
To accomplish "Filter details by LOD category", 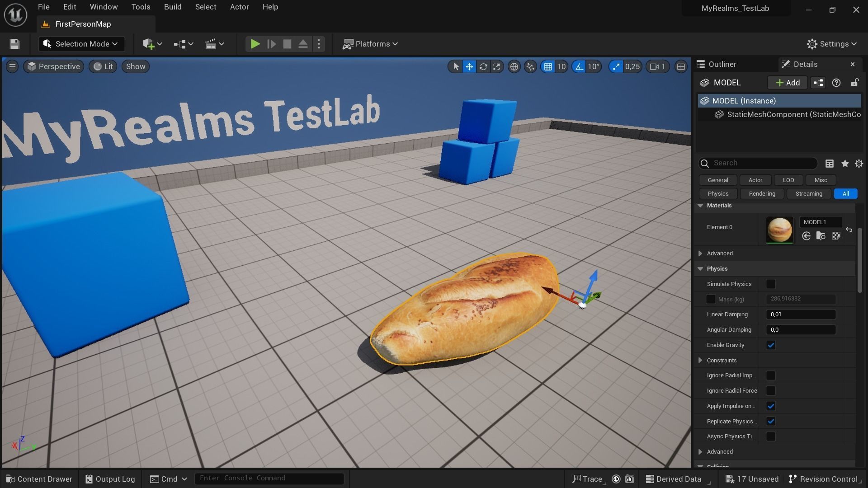I will [788, 180].
